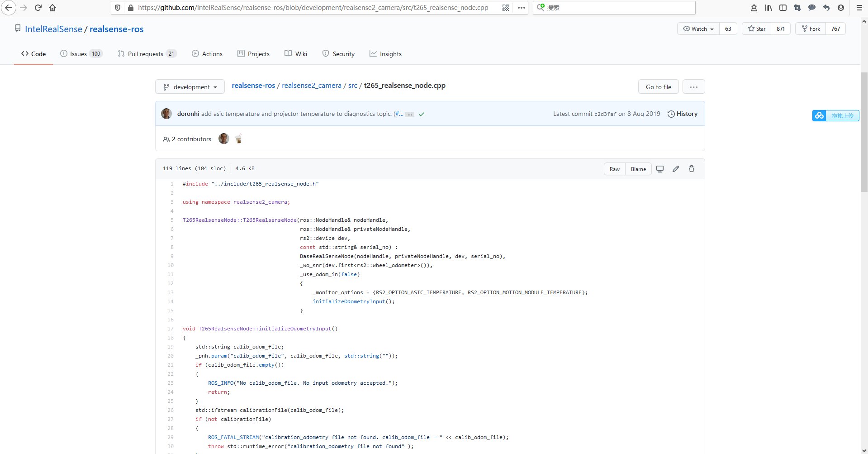Open realsense-ros repository title link
This screenshot has width=868, height=454.
pos(116,29)
